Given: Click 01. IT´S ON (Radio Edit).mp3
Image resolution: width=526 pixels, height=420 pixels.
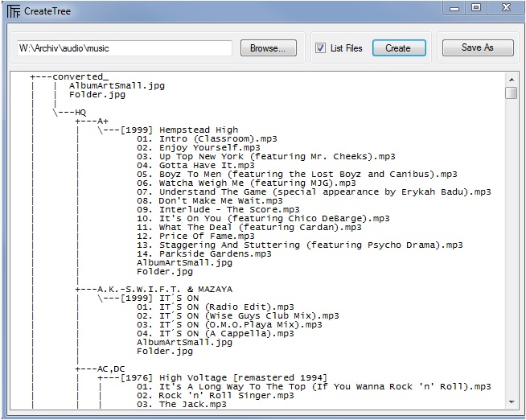Looking at the screenshot, I should pyautogui.click(x=216, y=307).
